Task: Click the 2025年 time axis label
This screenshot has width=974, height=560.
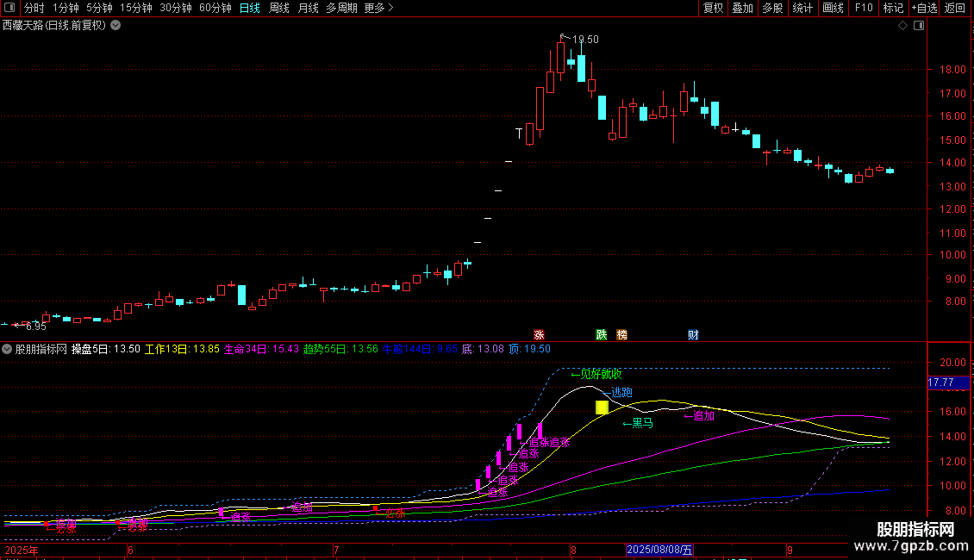Action: tap(22, 550)
